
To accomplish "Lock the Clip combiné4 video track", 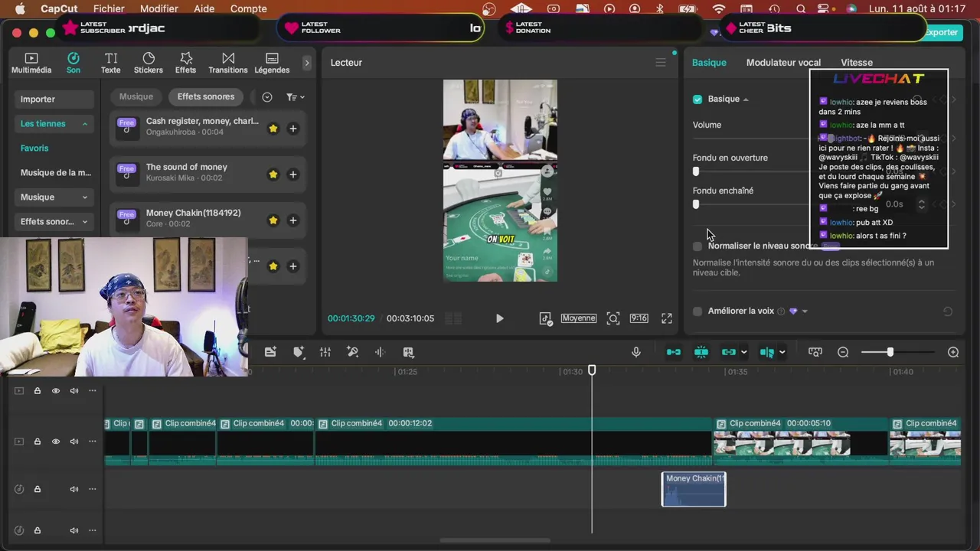I will [x=37, y=442].
